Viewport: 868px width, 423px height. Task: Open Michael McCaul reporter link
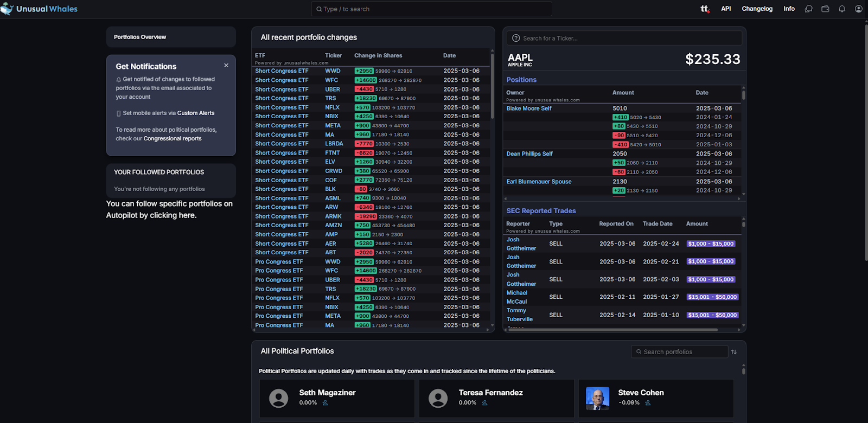517,297
